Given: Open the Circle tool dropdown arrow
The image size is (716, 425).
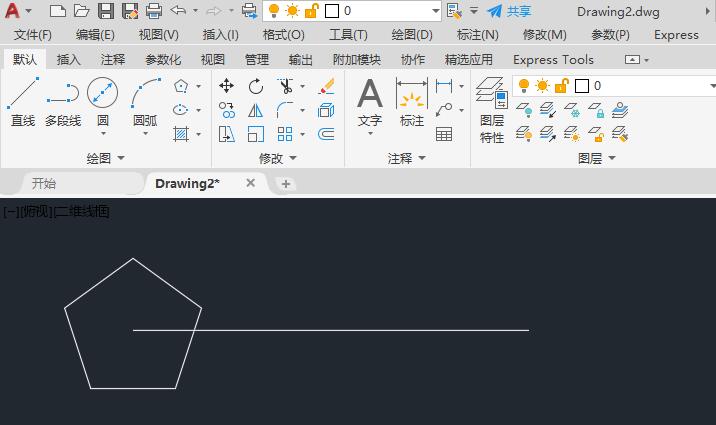Looking at the screenshot, I should [x=103, y=134].
